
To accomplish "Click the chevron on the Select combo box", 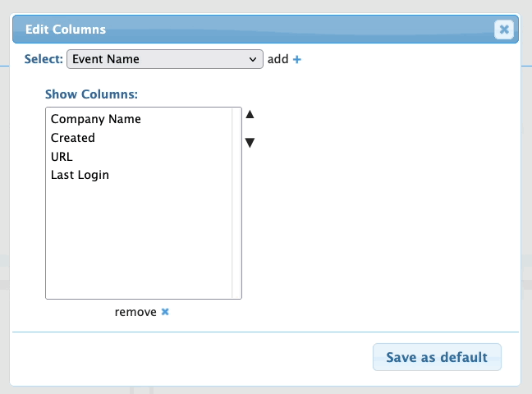I will 253,59.
